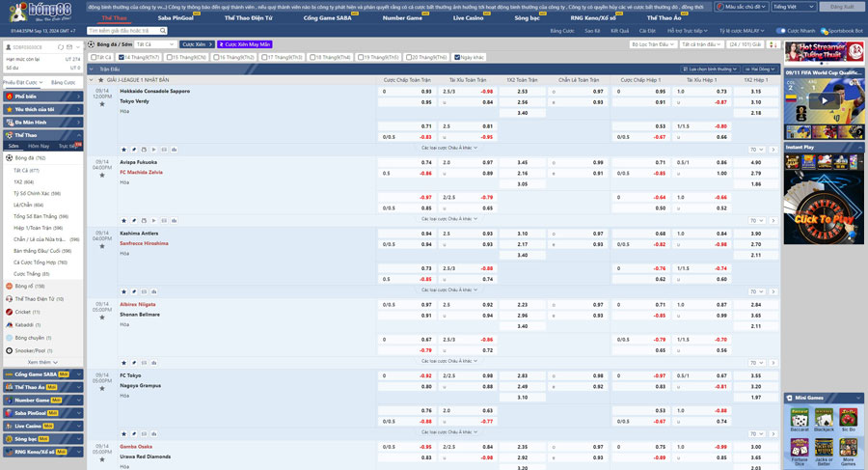Click the bóng88 rabbit logo
Image resolution: width=868 pixels, height=470 pixels.
click(x=40, y=13)
